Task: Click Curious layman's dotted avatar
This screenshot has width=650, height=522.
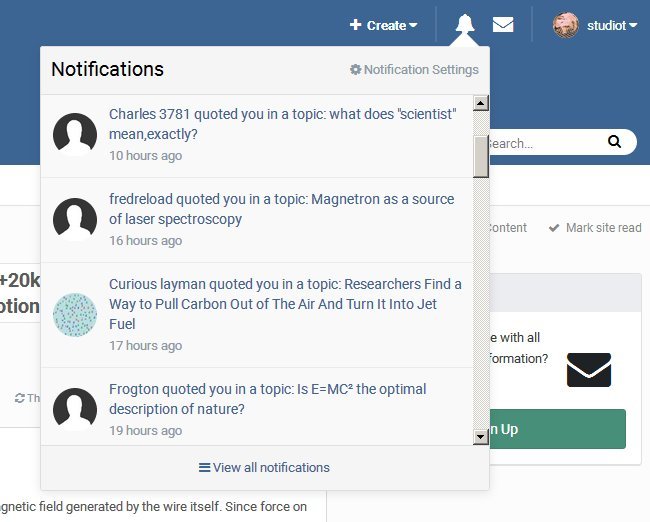Action: [x=75, y=315]
